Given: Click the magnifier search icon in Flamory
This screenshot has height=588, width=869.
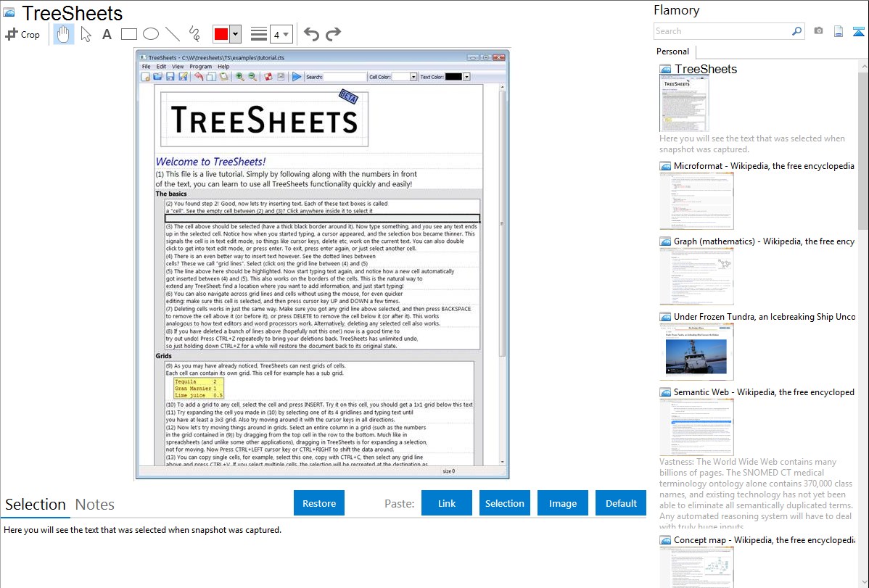Looking at the screenshot, I should point(797,32).
